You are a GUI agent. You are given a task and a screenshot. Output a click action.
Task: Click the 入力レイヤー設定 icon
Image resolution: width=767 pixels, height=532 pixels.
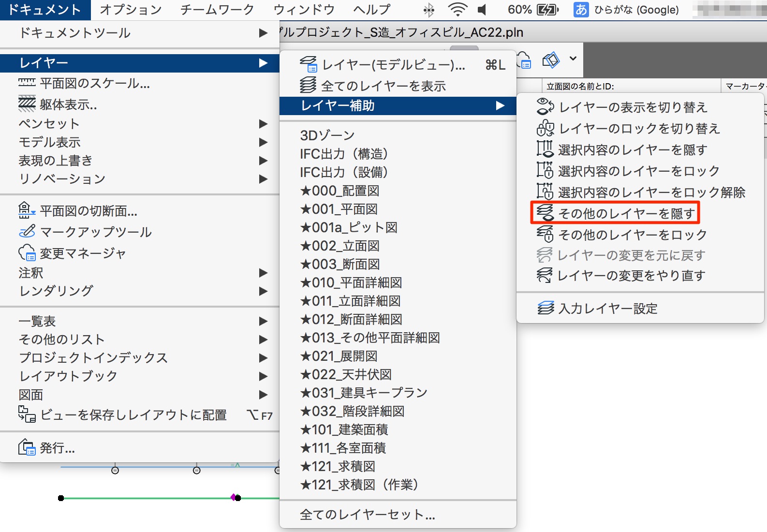pyautogui.click(x=546, y=308)
